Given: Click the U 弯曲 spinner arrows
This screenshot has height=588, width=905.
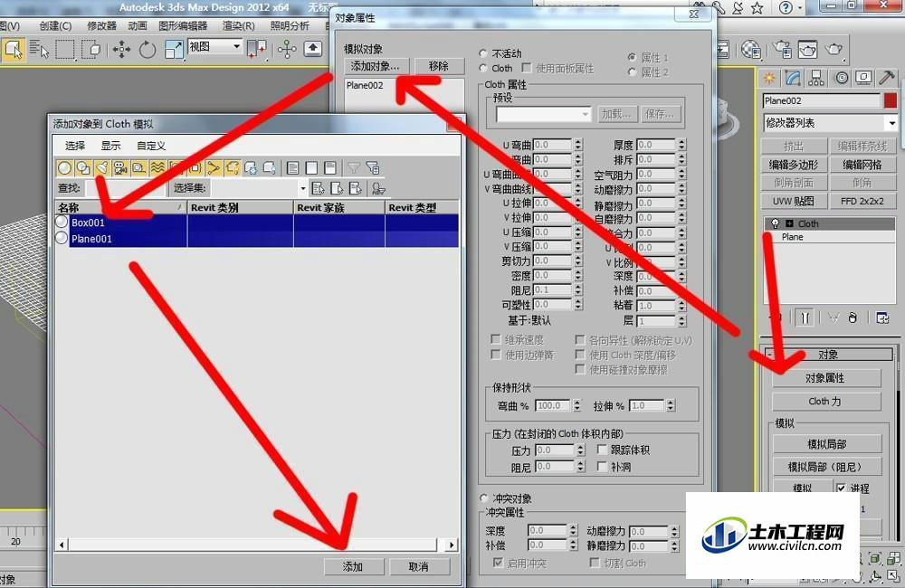Looking at the screenshot, I should (x=578, y=145).
